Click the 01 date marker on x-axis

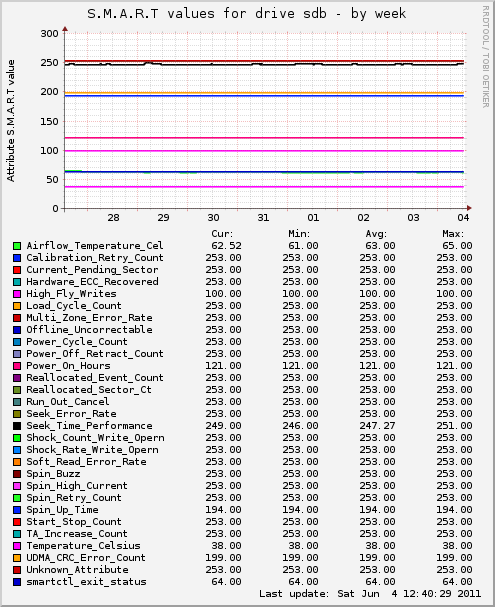tap(313, 218)
